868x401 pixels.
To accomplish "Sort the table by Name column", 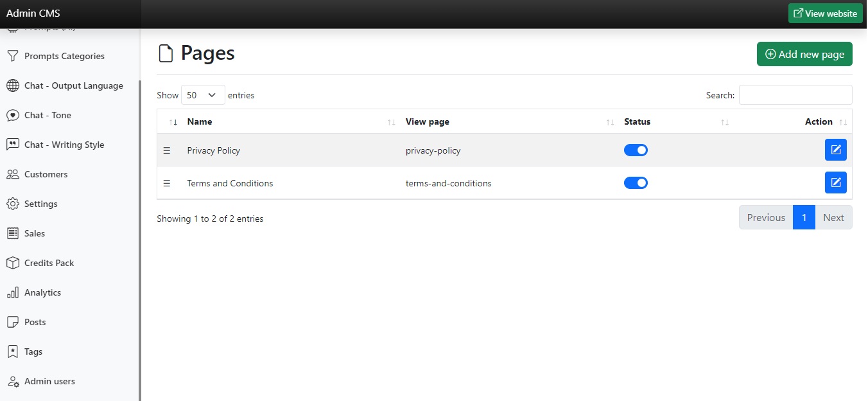I will 200,121.
